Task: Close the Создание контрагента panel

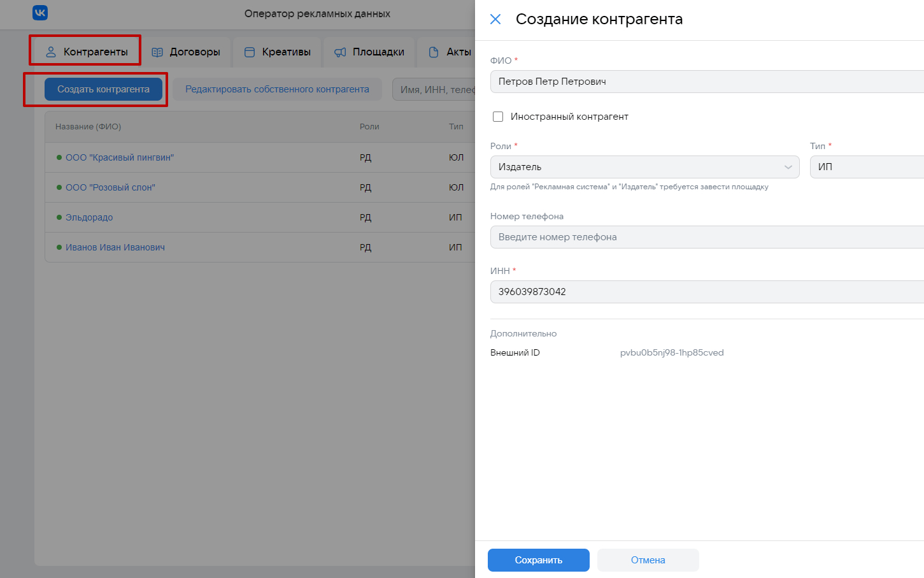Action: tap(495, 19)
